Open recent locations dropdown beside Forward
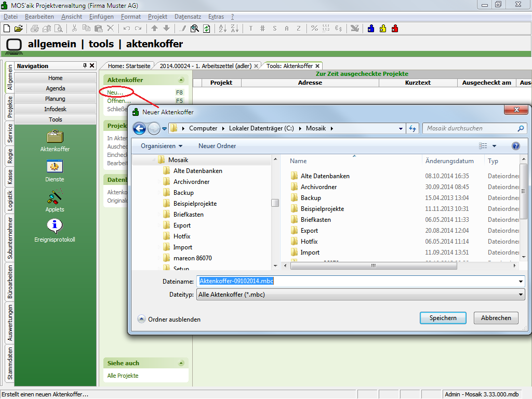This screenshot has width=532, height=399. [165, 129]
